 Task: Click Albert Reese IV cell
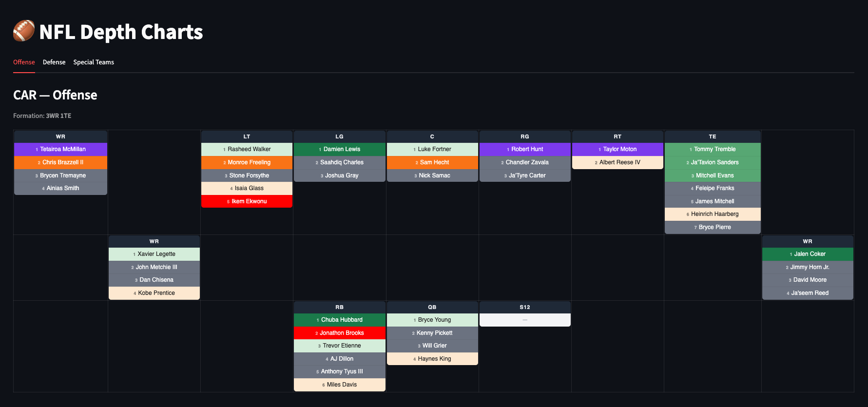pyautogui.click(x=617, y=162)
